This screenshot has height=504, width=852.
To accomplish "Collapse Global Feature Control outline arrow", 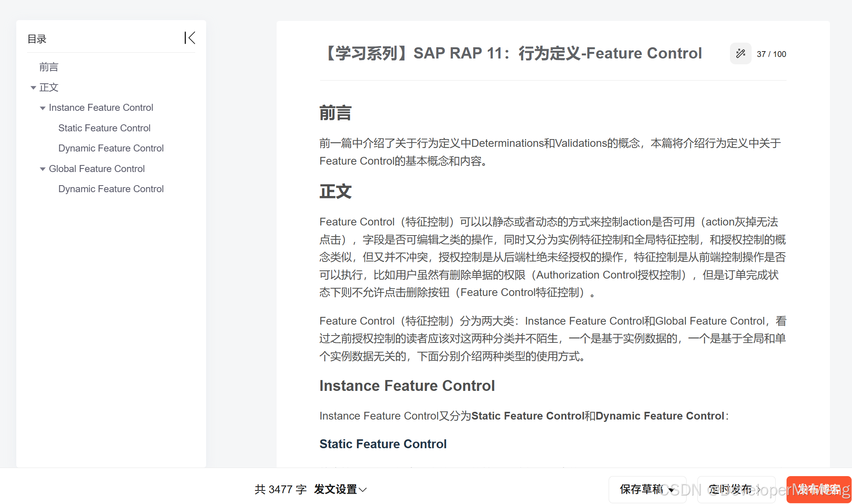I will pos(43,169).
